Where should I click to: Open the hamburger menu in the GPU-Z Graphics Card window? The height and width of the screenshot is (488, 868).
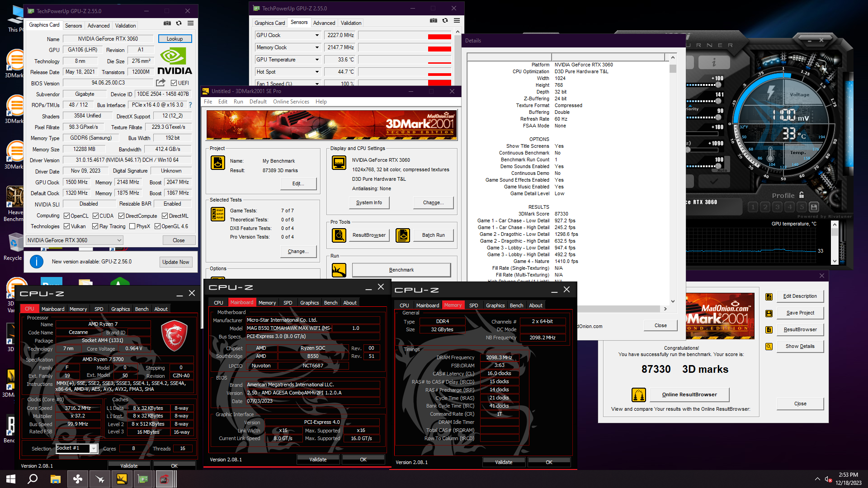191,23
